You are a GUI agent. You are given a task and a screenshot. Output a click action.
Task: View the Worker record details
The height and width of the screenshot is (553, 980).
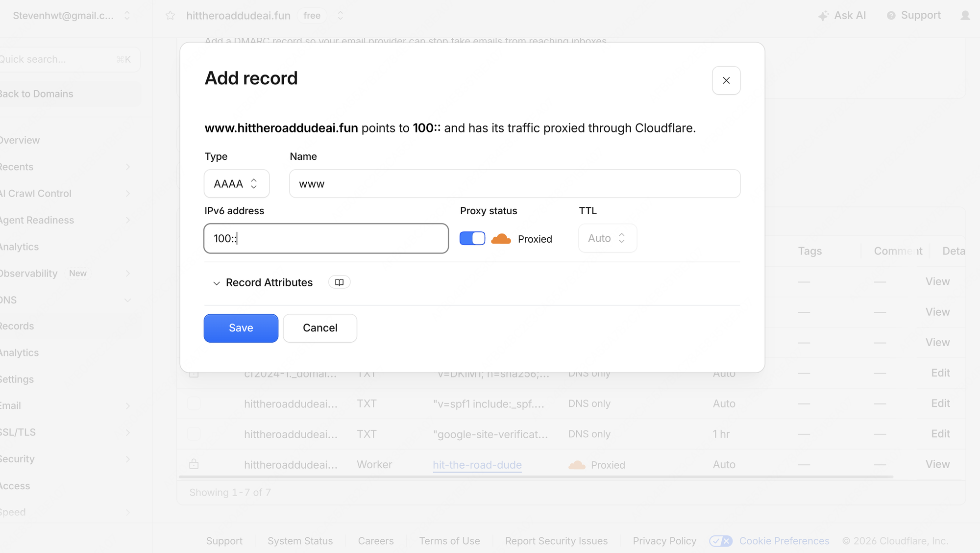tap(937, 464)
